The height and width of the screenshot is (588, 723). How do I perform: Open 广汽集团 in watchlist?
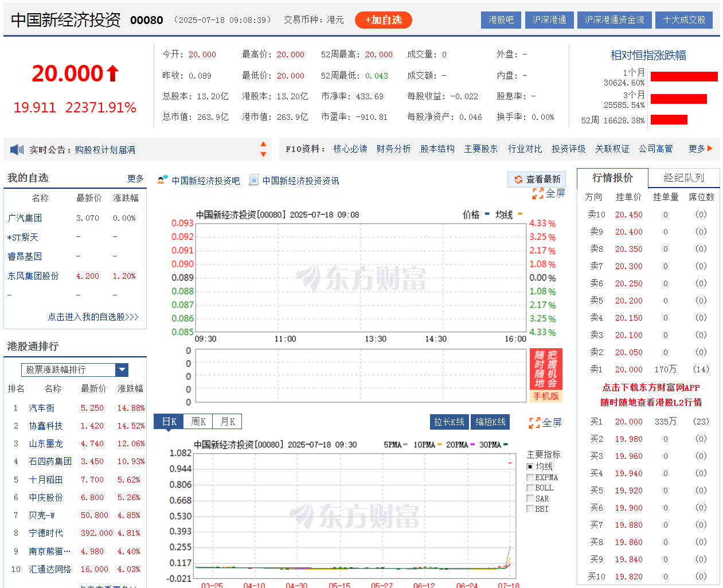click(x=25, y=218)
